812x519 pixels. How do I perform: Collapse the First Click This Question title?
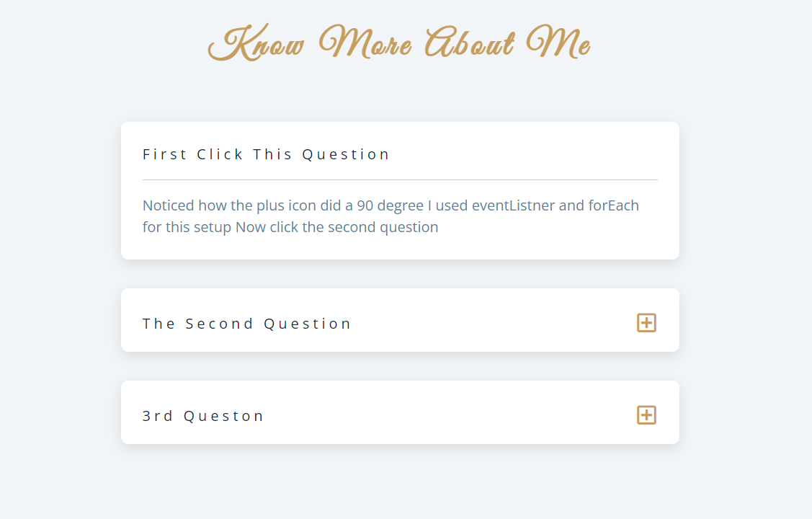coord(266,154)
